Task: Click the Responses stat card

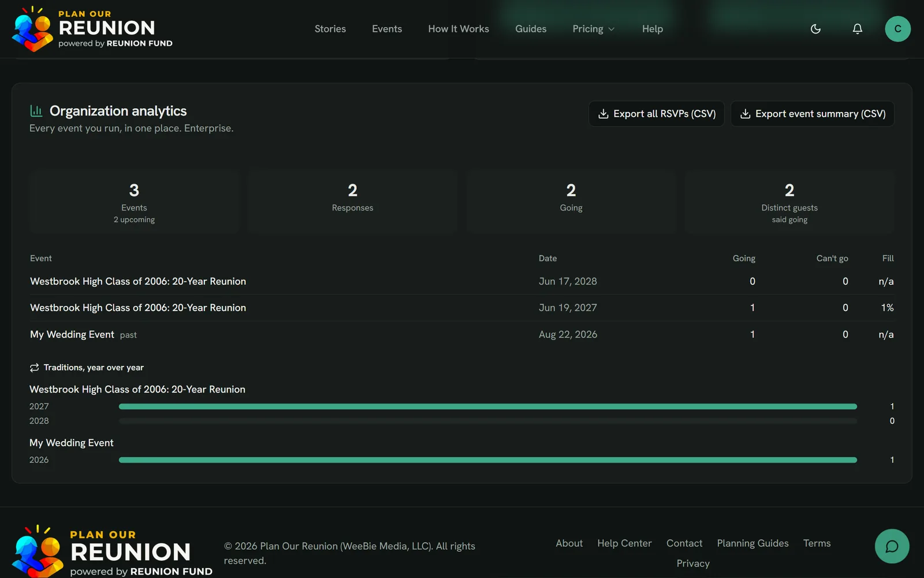Action: click(x=352, y=202)
